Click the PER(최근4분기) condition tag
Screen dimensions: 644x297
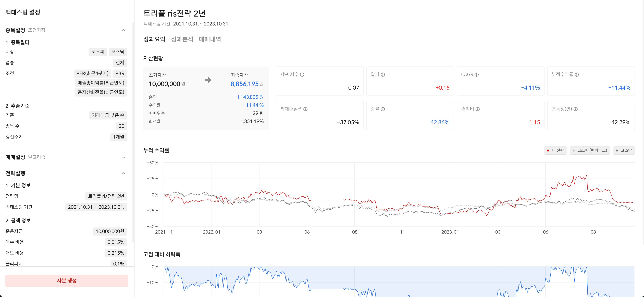click(92, 73)
